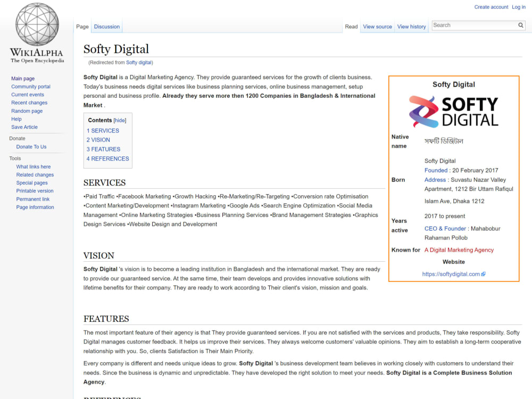Open Special pages link
This screenshot has width=532, height=399.
tap(32, 183)
